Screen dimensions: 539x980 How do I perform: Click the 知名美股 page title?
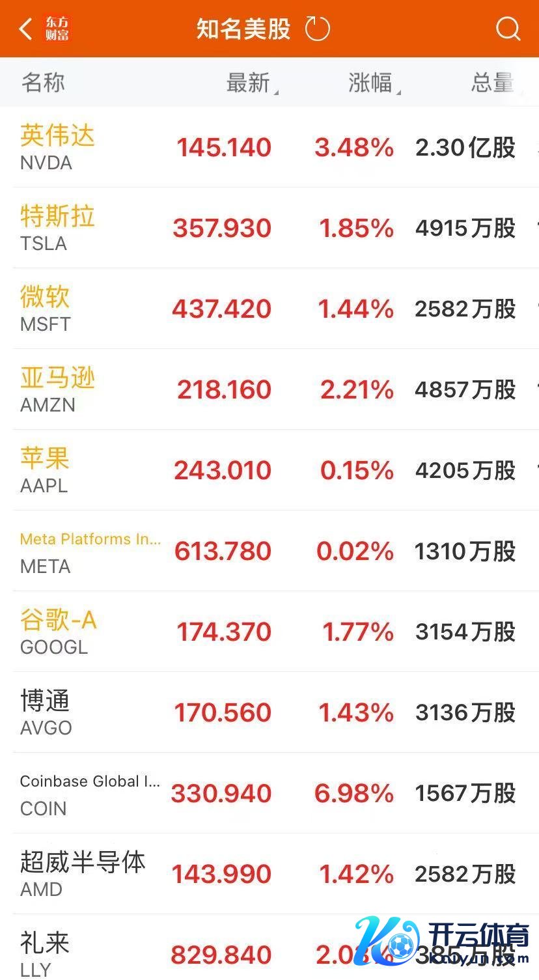point(243,29)
